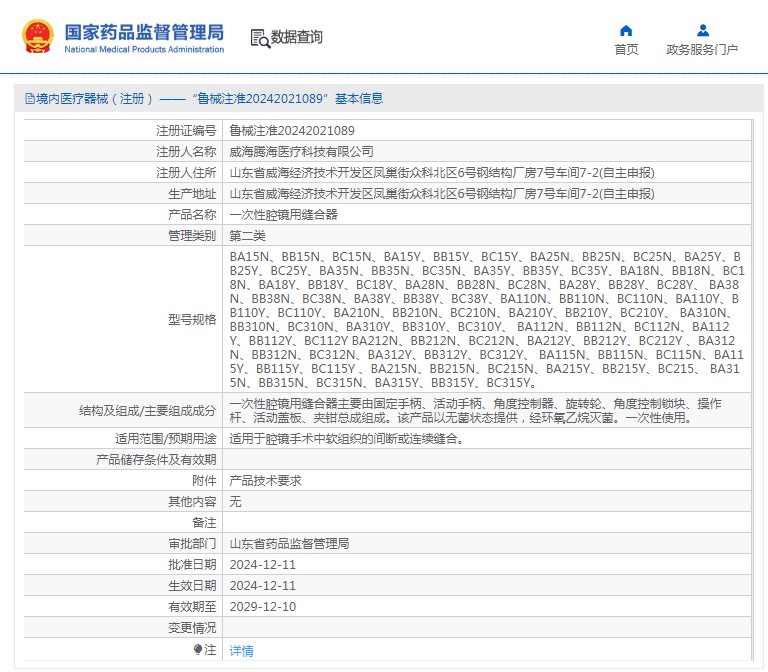Open the 详情 link in the 注 row
The height and width of the screenshot is (672, 768).
pyautogui.click(x=241, y=651)
